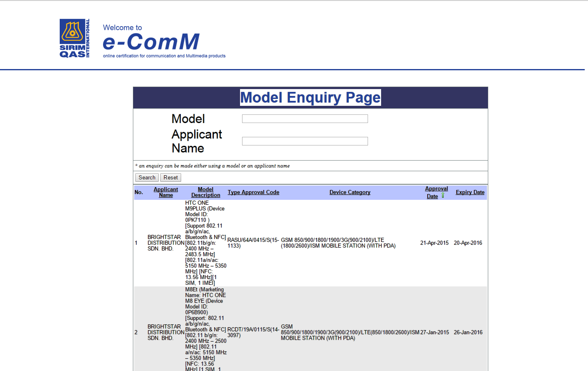The height and width of the screenshot is (371, 588).
Task: Click the enquiry note about model or applicant
Action: click(213, 166)
